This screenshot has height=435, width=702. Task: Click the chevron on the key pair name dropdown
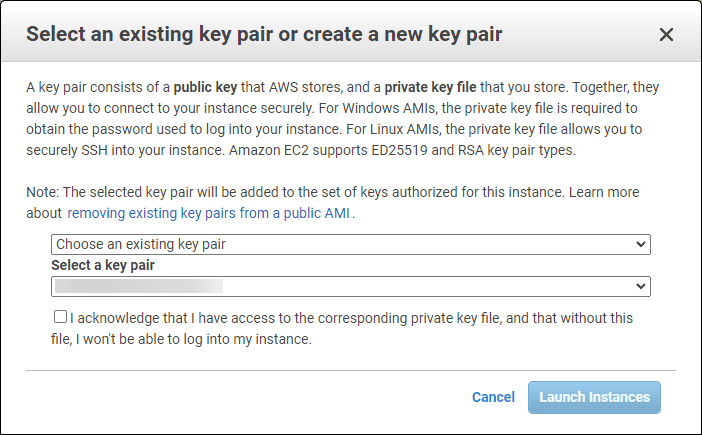pos(640,287)
